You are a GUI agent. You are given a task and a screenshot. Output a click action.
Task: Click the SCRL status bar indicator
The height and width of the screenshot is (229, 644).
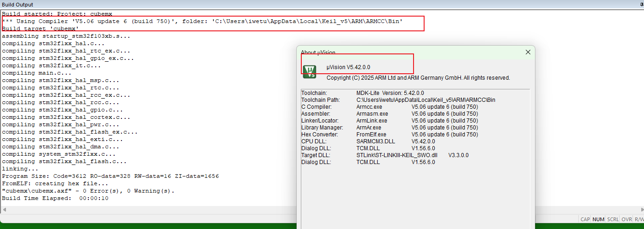(613, 220)
